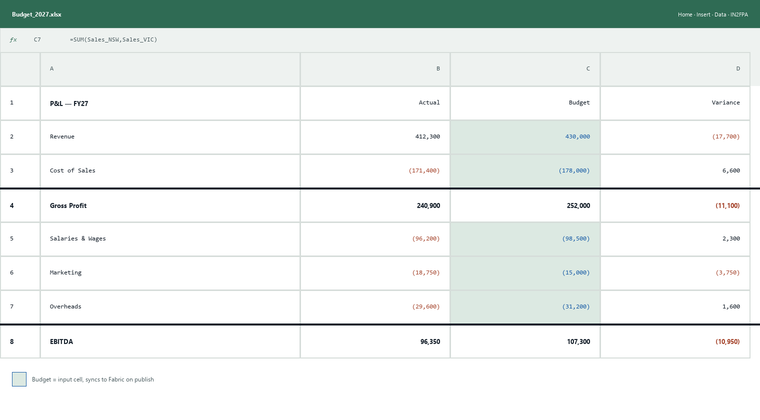Click the select-all corner cell

20,69
